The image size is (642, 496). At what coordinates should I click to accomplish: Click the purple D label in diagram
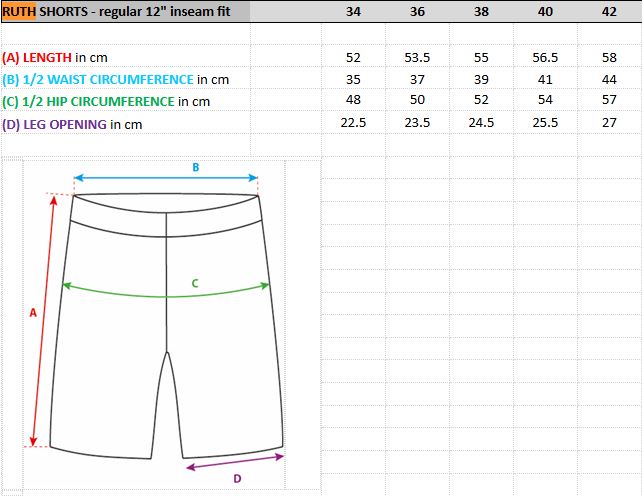pos(237,478)
